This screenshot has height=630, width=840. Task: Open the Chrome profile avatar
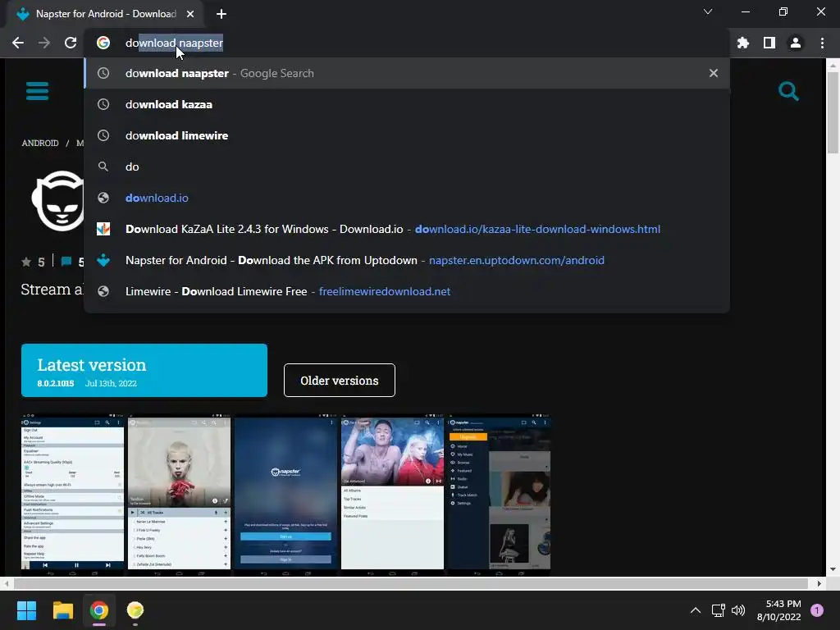coord(796,43)
